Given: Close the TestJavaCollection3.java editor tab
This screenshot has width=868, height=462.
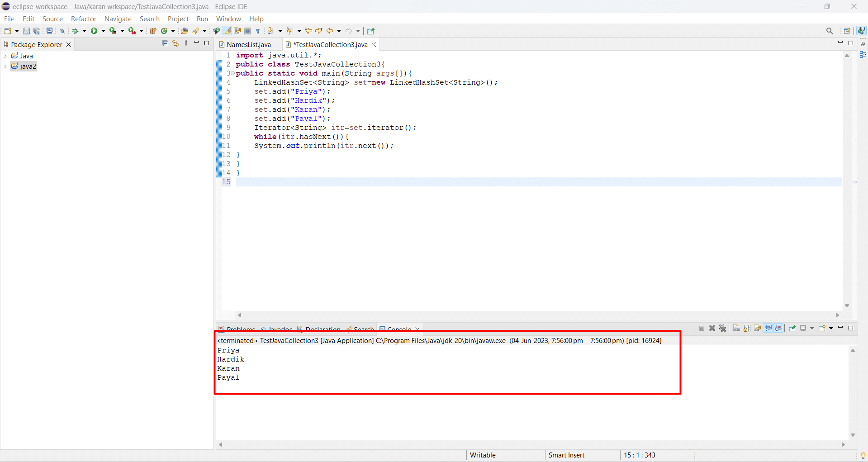Looking at the screenshot, I should coord(374,44).
